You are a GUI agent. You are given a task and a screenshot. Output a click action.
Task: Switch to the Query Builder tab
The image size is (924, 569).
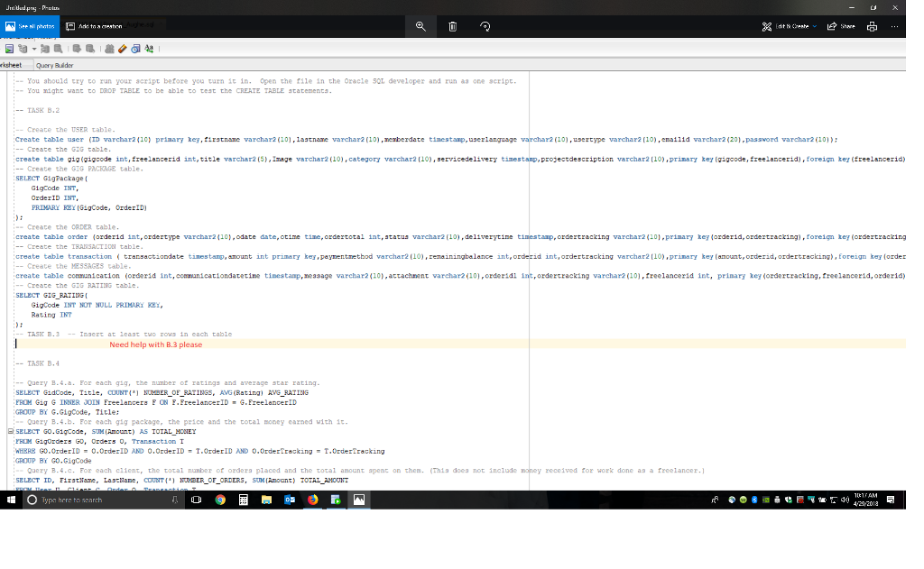54,65
